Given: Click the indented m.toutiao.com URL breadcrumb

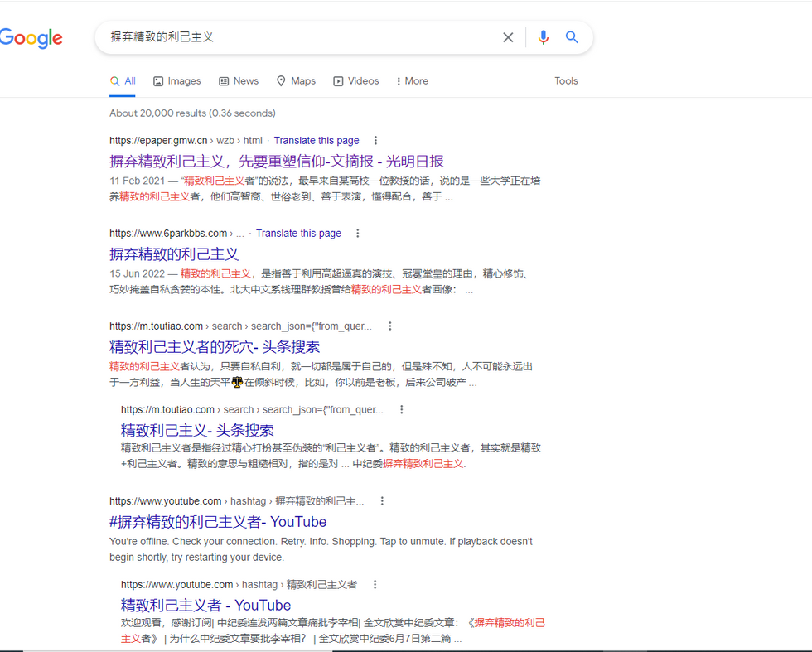Looking at the screenshot, I should (x=252, y=409).
